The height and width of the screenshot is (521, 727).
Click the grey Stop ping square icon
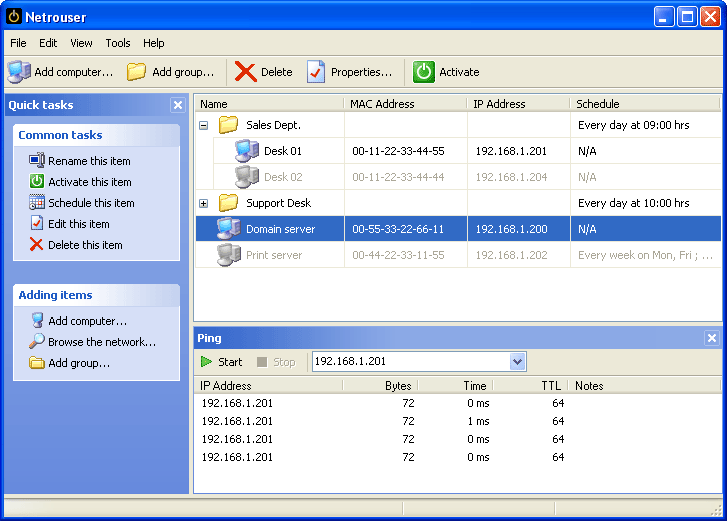[x=262, y=362]
